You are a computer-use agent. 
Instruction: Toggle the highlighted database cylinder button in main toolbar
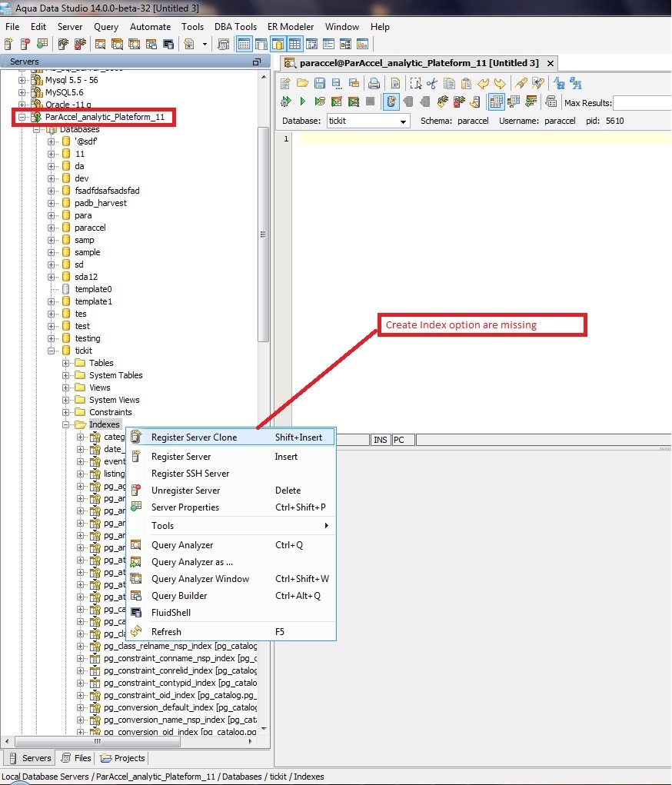(x=278, y=44)
